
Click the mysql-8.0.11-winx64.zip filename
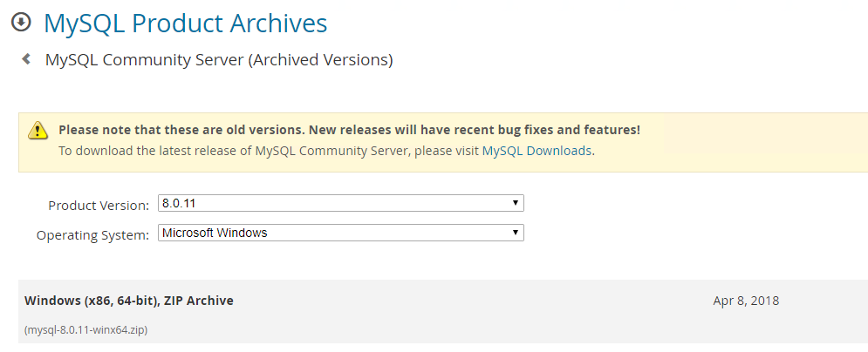[85, 330]
